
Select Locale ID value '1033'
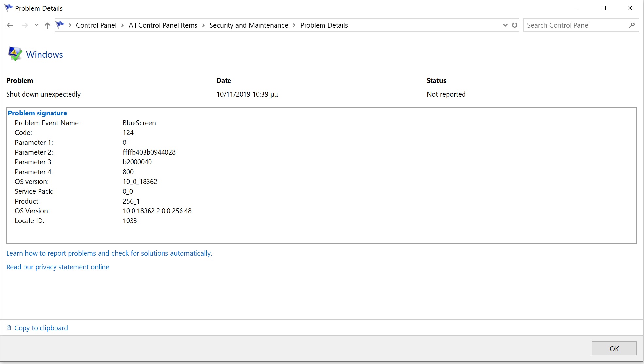coord(130,221)
